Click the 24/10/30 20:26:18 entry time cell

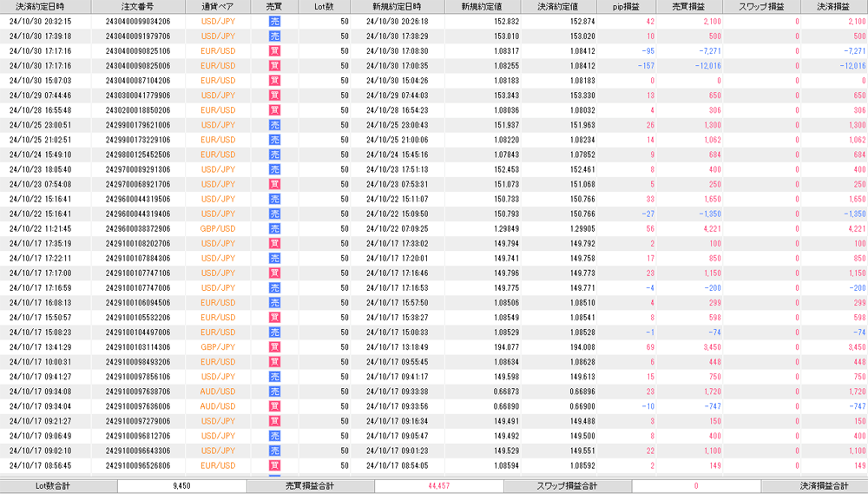pos(397,22)
